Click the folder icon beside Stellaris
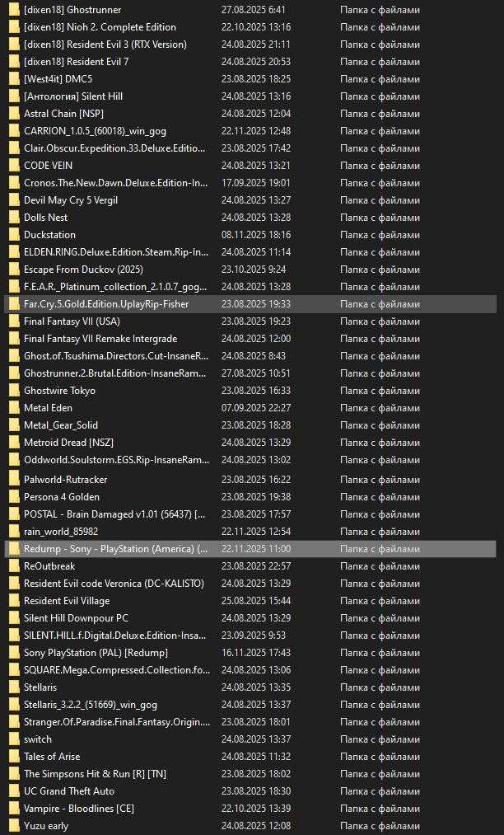 (14, 687)
